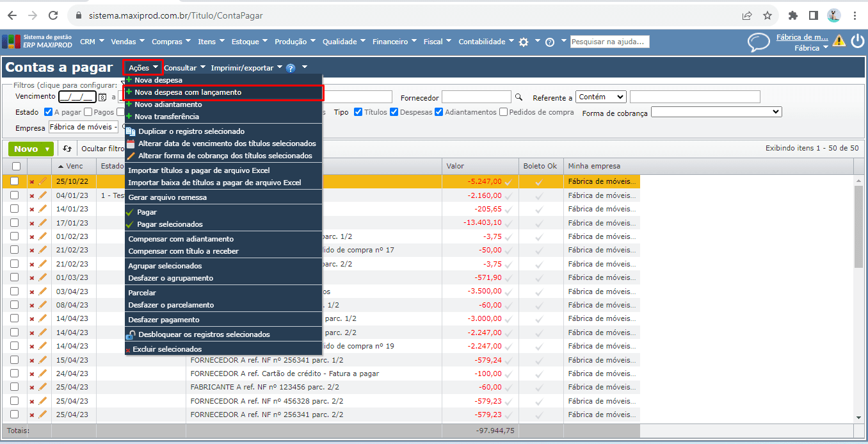Click red delete X on 04/01/23 row
Image resolution: width=868 pixels, height=444 pixels.
(31, 195)
